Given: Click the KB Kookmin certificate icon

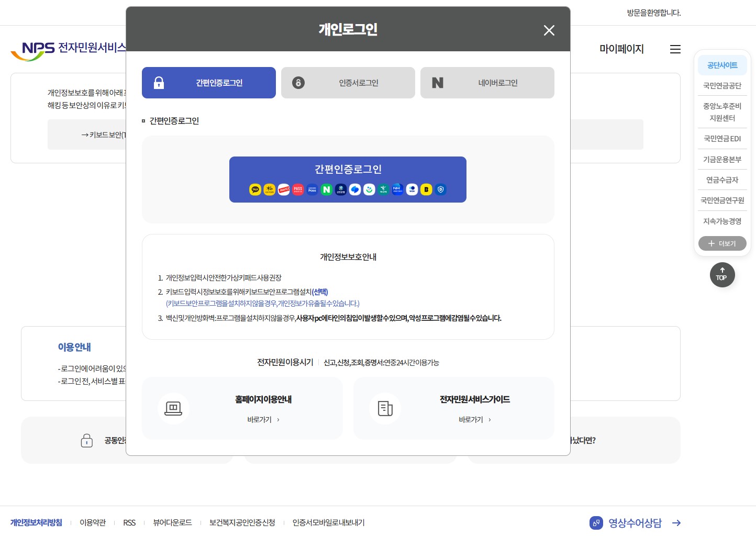Looking at the screenshot, I should tap(269, 189).
